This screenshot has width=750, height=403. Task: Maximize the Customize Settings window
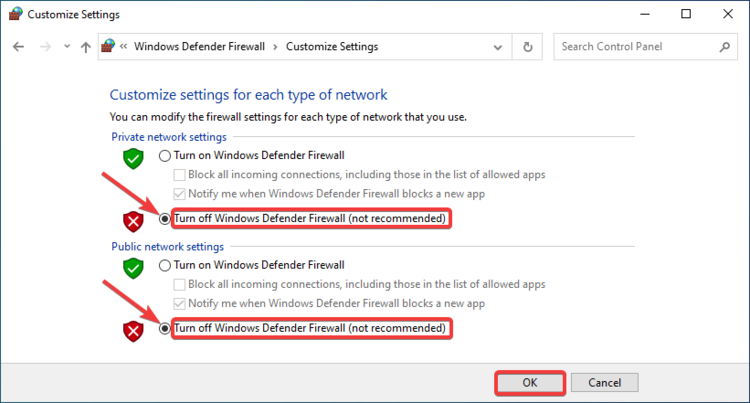pos(686,14)
